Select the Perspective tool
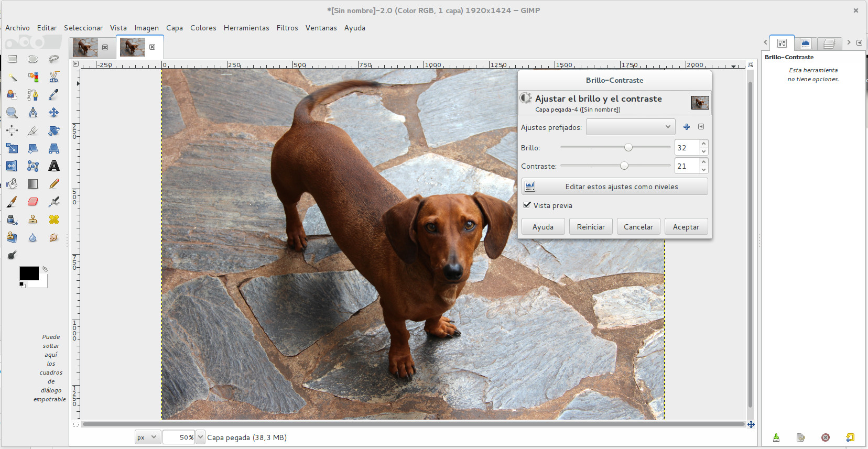 coord(54,148)
